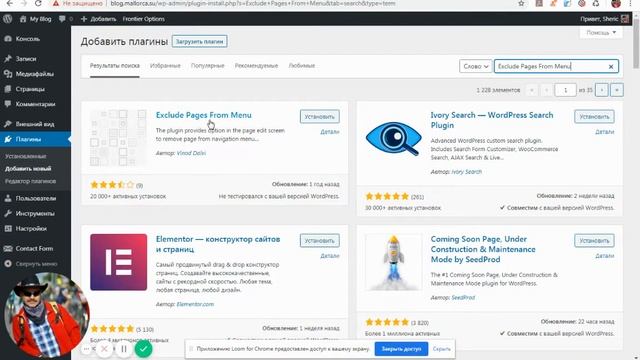This screenshot has width=640, height=360.
Task: Open Детали for Elementor
Action: coord(330,256)
